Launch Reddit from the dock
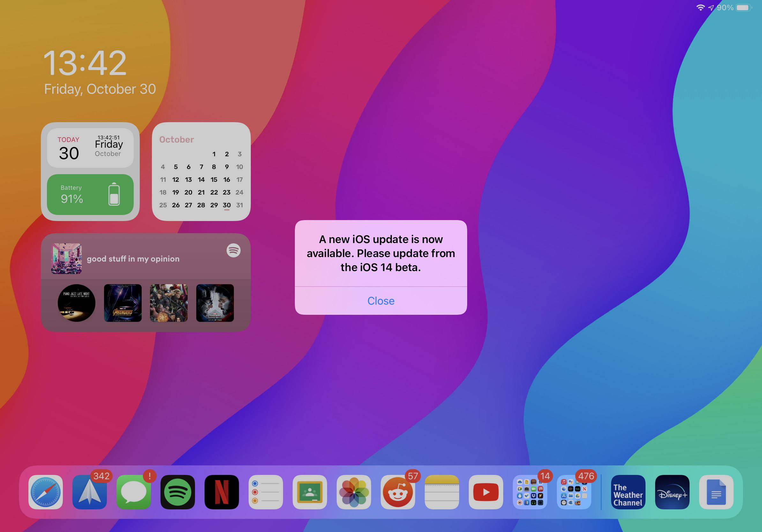This screenshot has width=762, height=532. [x=398, y=492]
